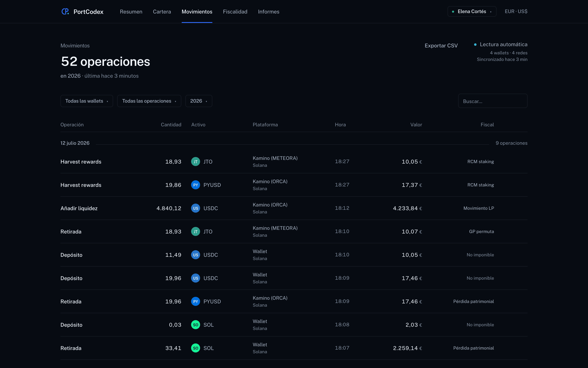Click 'Kamino (ORCA)' in the Añadir liquidez row

point(270,205)
